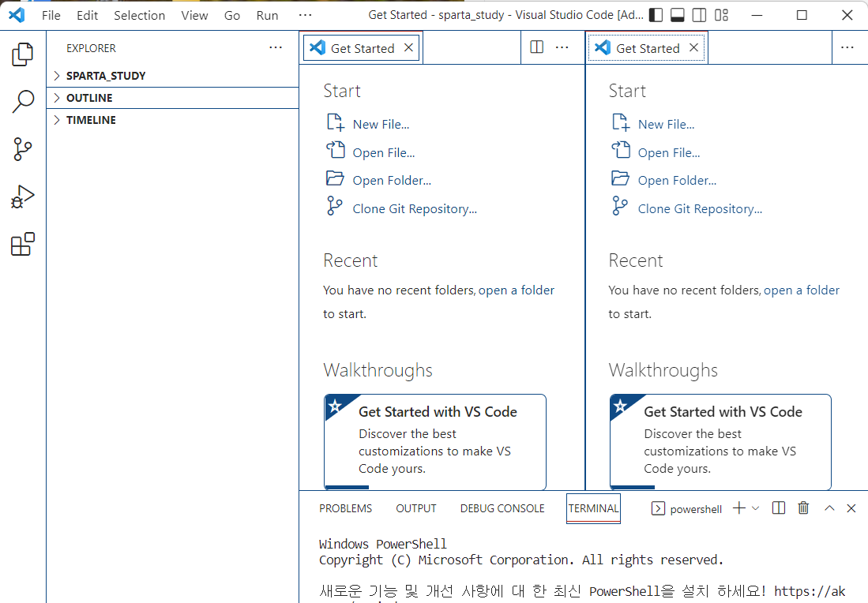Open the Search view in activity bar
The image size is (868, 603).
pyautogui.click(x=23, y=102)
